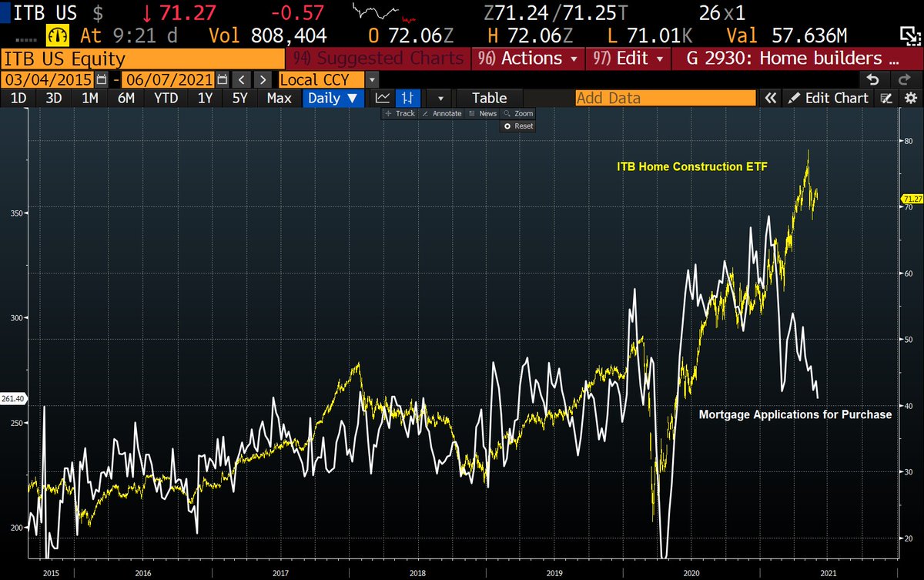924x580 pixels.
Task: Select the 1D range tab
Action: (x=18, y=98)
